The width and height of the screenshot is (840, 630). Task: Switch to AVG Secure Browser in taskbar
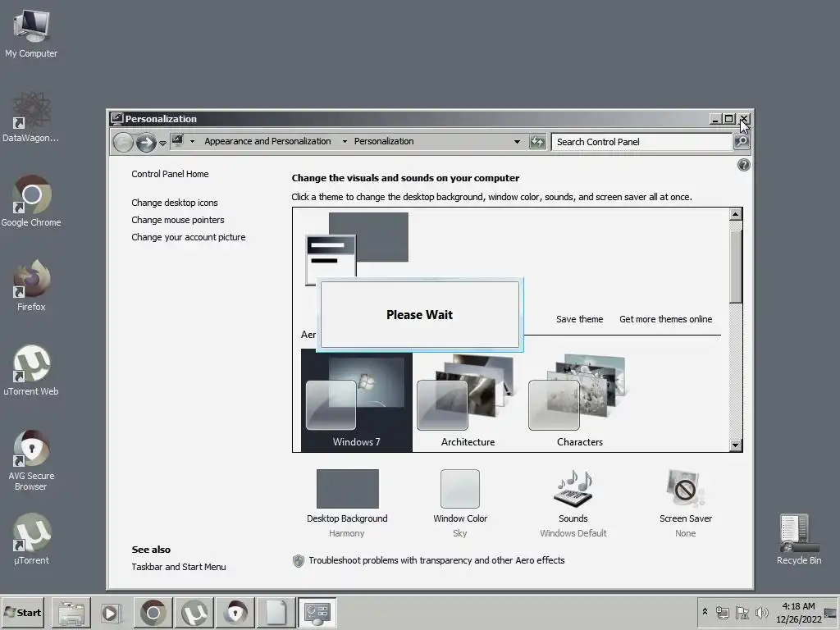coord(235,612)
